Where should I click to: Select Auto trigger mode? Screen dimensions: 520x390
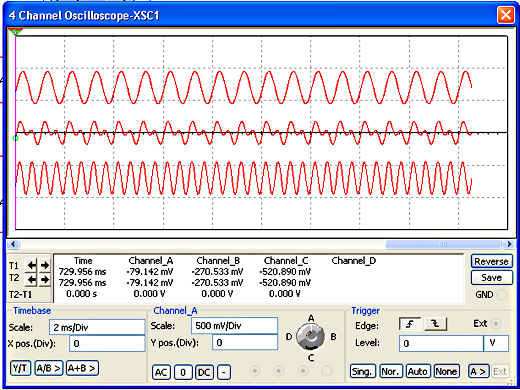point(418,371)
